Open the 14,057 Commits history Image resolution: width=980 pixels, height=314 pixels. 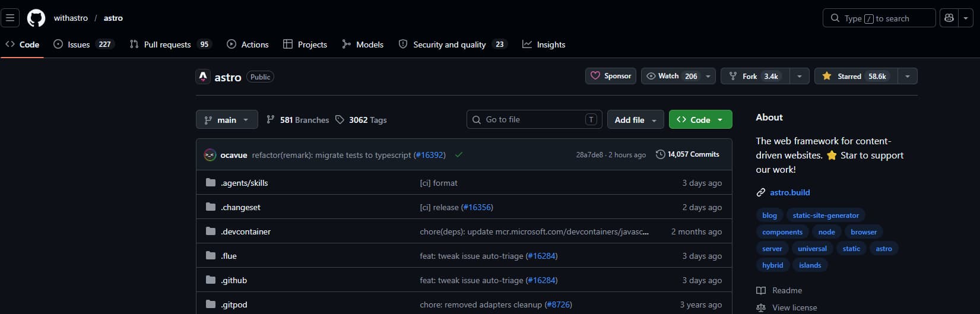pyautogui.click(x=687, y=154)
